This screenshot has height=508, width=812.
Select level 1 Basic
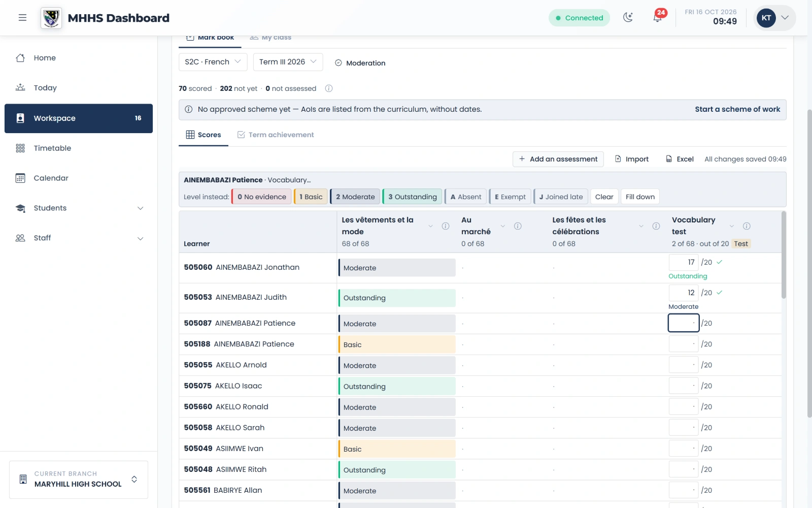(x=311, y=197)
